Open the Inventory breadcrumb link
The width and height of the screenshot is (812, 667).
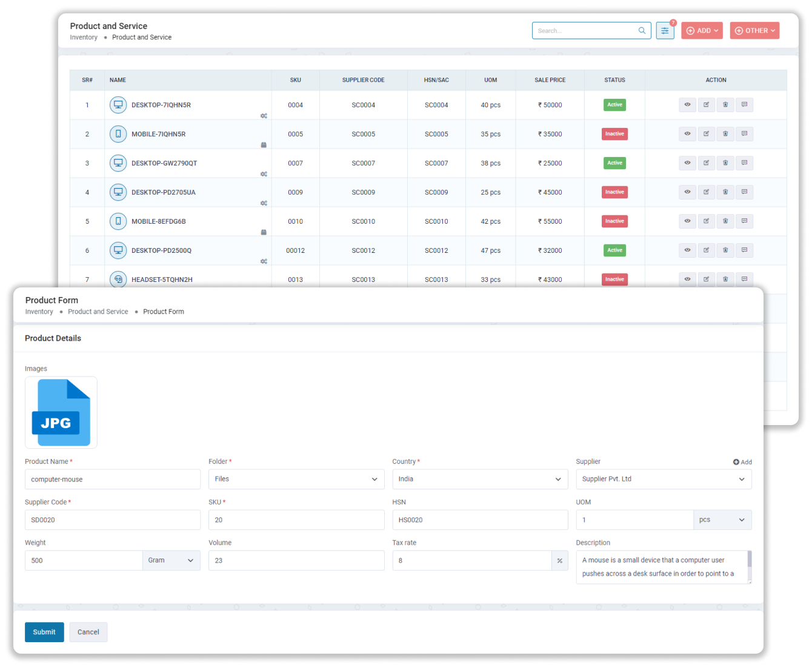point(39,311)
